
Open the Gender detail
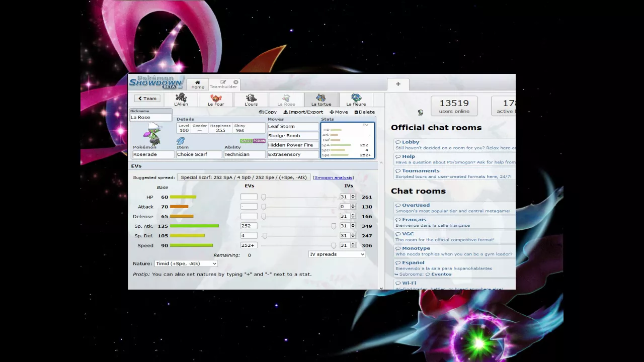[x=199, y=128]
